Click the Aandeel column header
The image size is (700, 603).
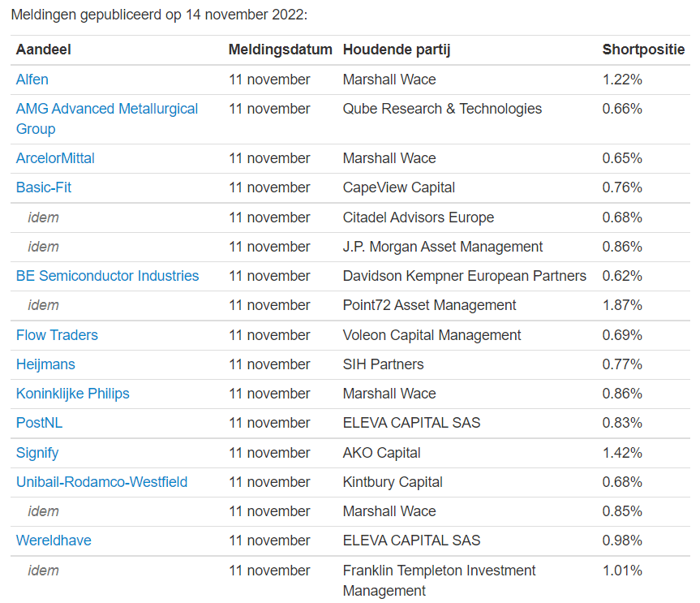(x=43, y=50)
